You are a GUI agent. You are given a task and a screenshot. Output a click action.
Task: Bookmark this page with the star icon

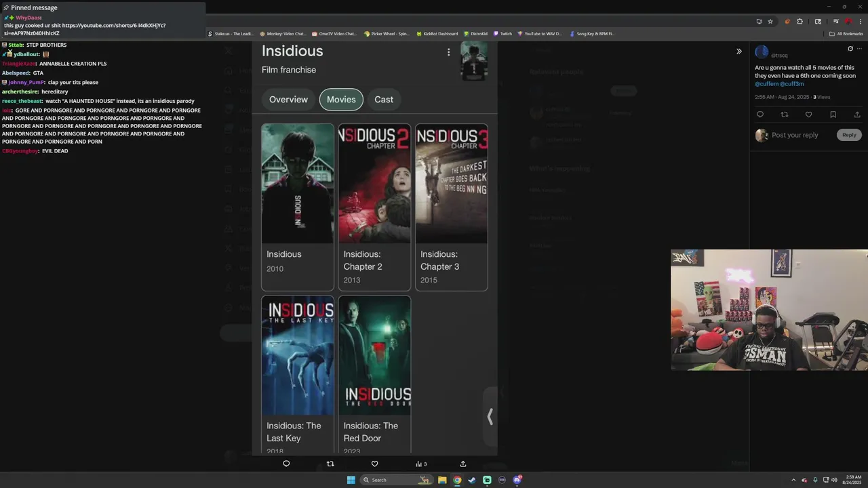(x=770, y=22)
